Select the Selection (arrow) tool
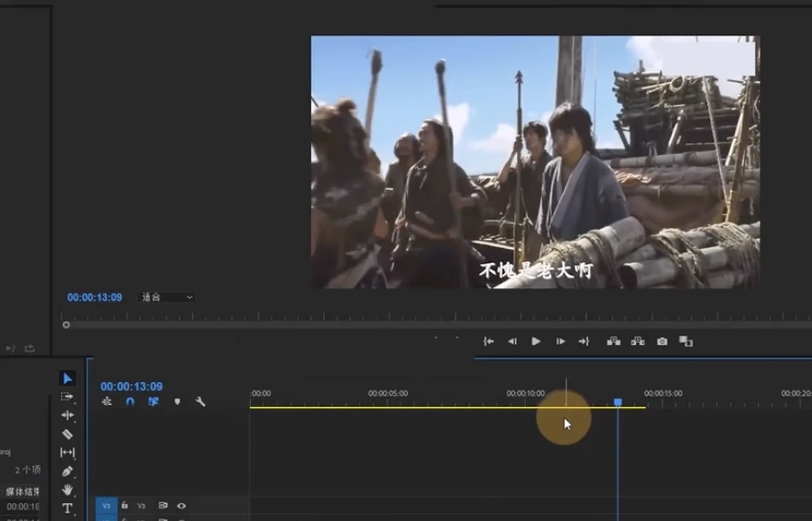Viewport: 812px width, 521px height. click(68, 378)
